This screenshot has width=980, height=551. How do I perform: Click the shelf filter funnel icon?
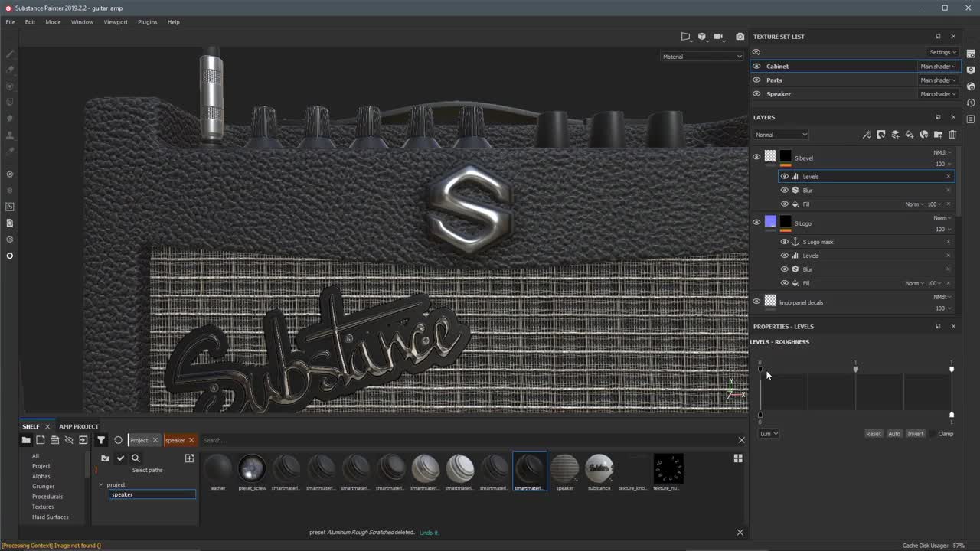pos(101,440)
